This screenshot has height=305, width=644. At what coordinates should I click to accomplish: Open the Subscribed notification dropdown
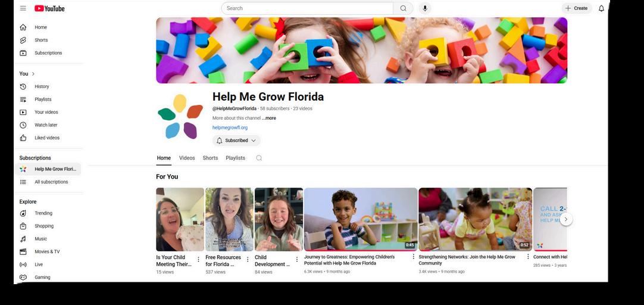point(236,140)
